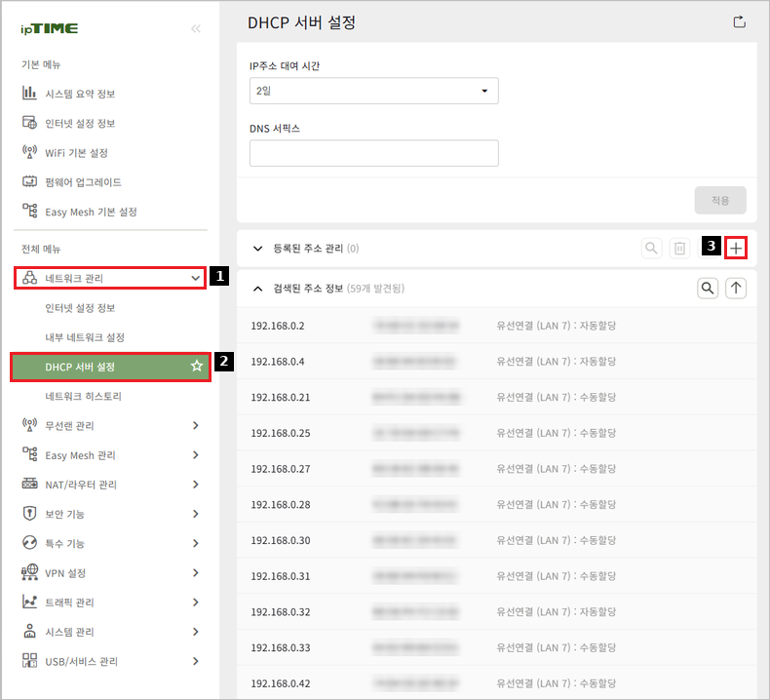Click the 트래픽 관리 graph icon
770x700 pixels.
[29, 602]
